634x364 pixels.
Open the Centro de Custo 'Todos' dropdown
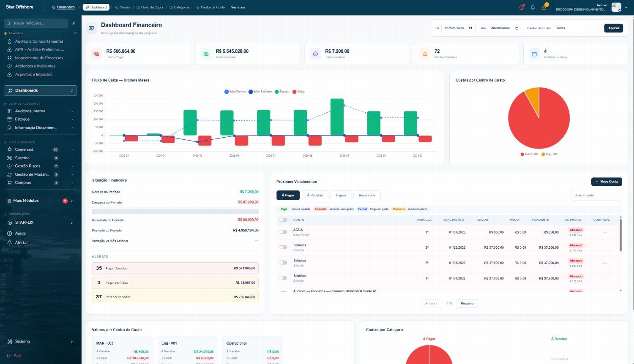click(x=576, y=28)
